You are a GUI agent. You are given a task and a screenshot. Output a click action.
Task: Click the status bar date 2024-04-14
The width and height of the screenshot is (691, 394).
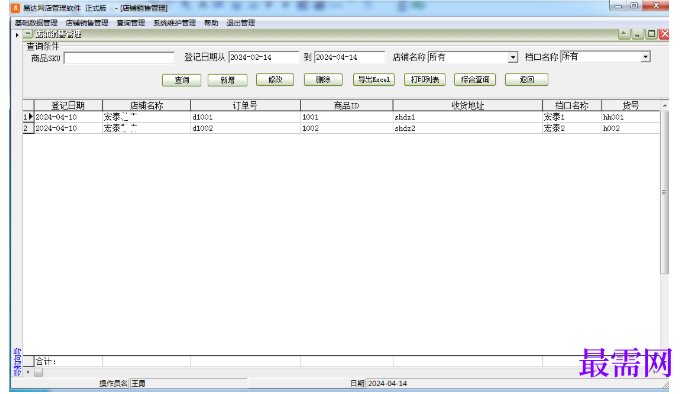coord(387,383)
